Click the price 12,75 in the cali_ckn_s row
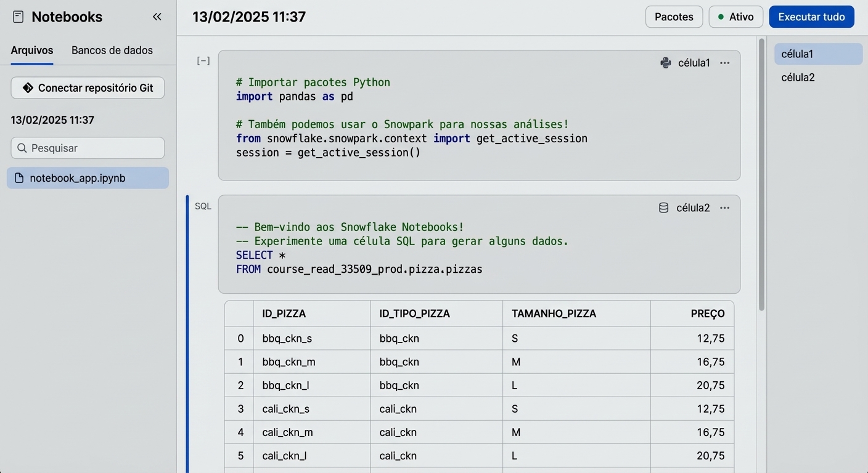The image size is (868, 473). (x=692, y=408)
